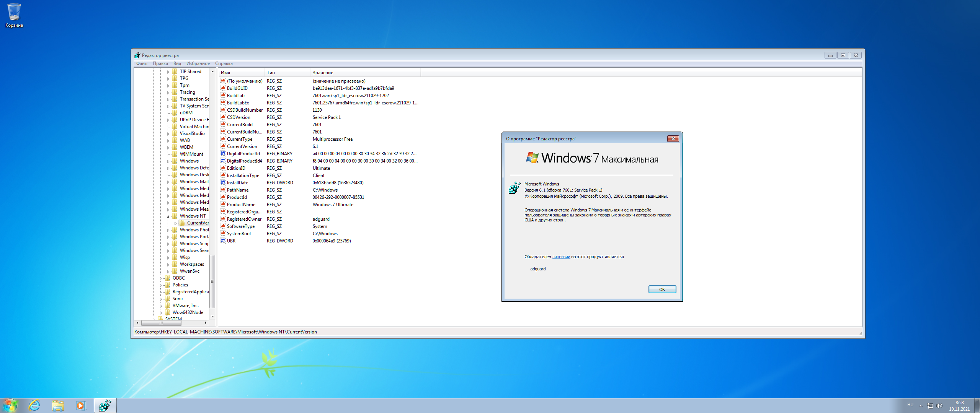Open Internet Explorer from the taskbar
The height and width of the screenshot is (413, 980).
click(x=34, y=405)
